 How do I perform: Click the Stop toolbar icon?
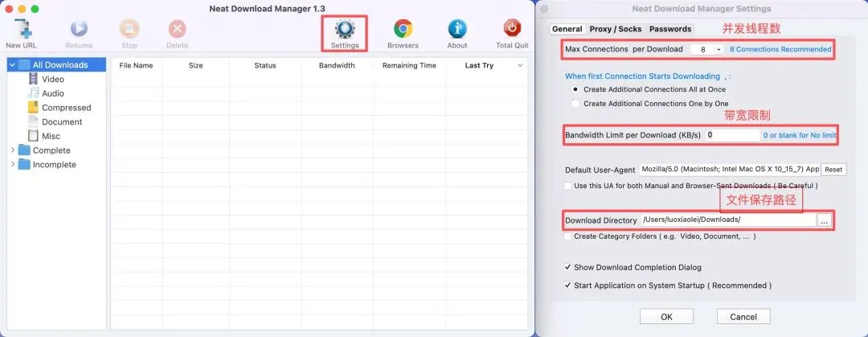tap(129, 29)
